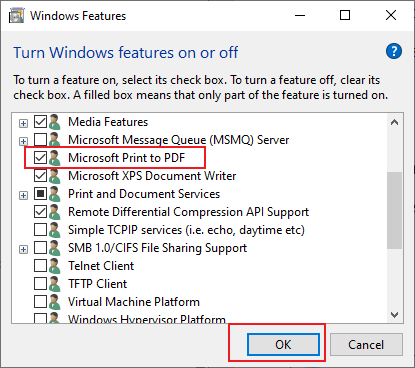415x368 pixels.
Task: Select the Microsoft Print to PDF label
Action: [126, 158]
